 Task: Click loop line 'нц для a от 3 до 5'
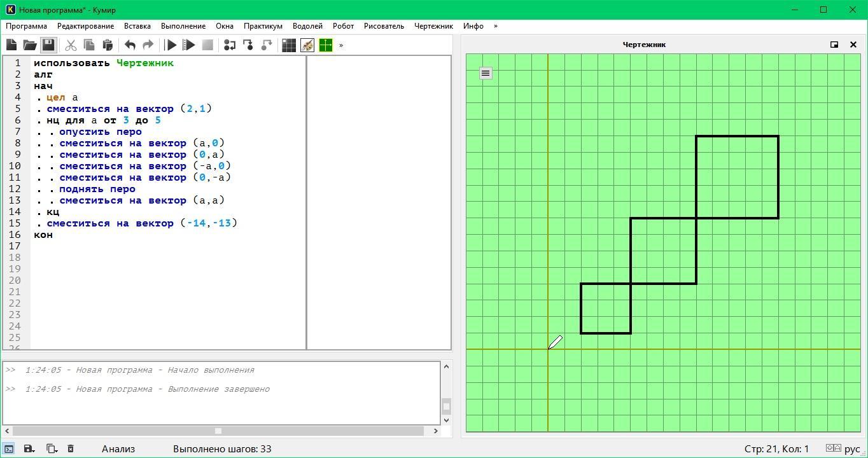pos(104,120)
